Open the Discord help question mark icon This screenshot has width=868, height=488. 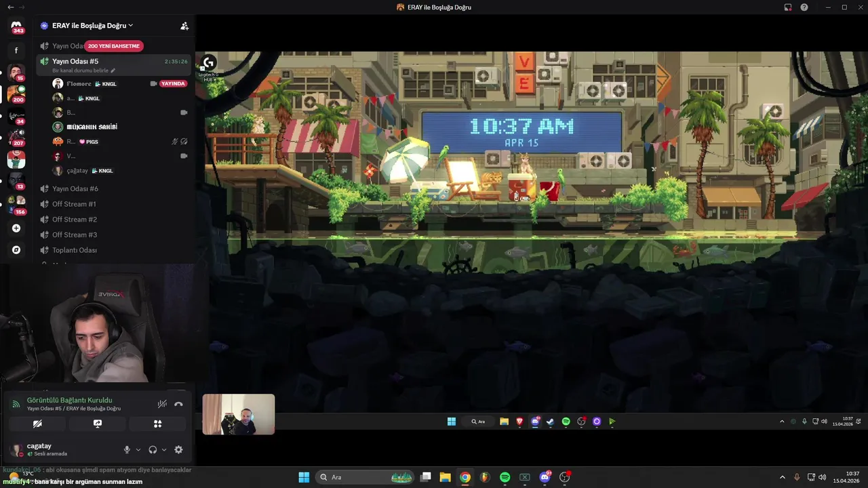[x=804, y=7]
